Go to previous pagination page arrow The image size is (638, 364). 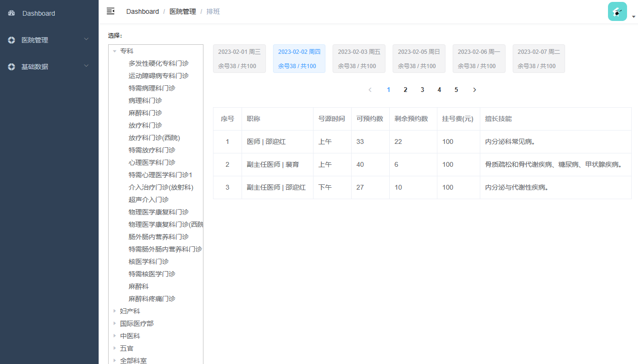(x=370, y=90)
